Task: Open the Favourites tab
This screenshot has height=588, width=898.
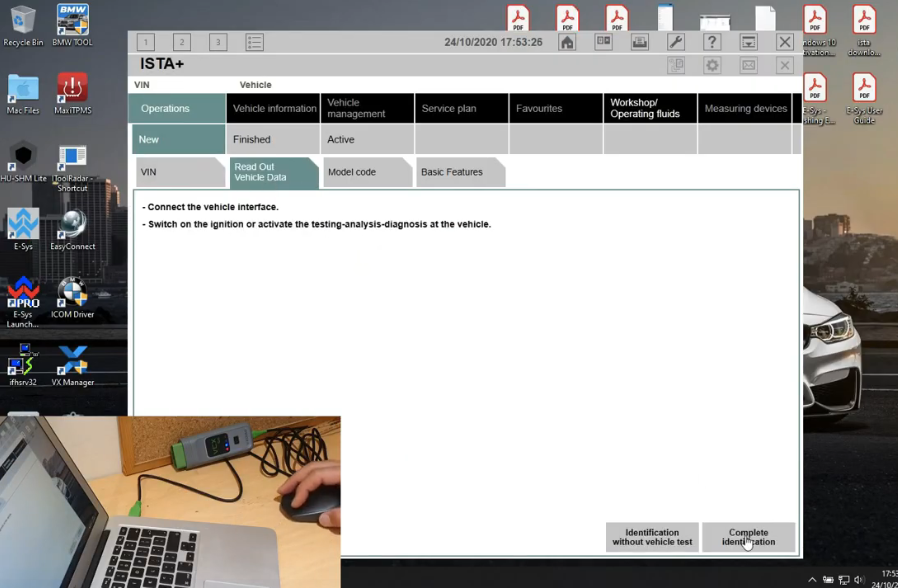Action: [556, 108]
